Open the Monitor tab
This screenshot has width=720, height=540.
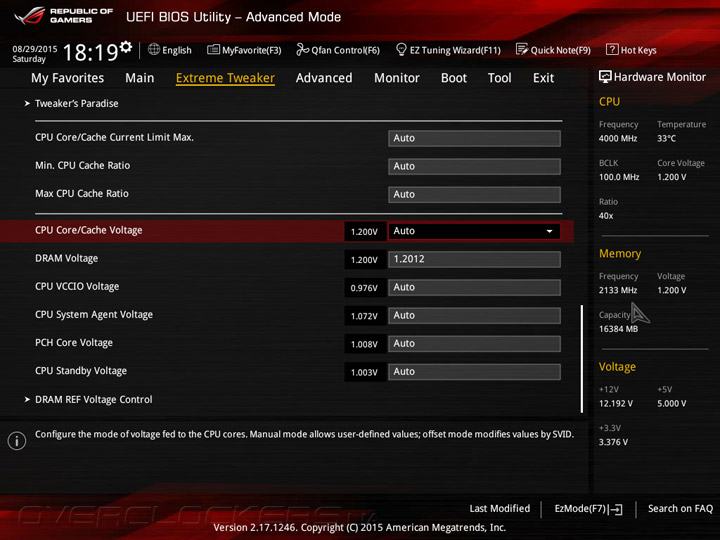[397, 78]
